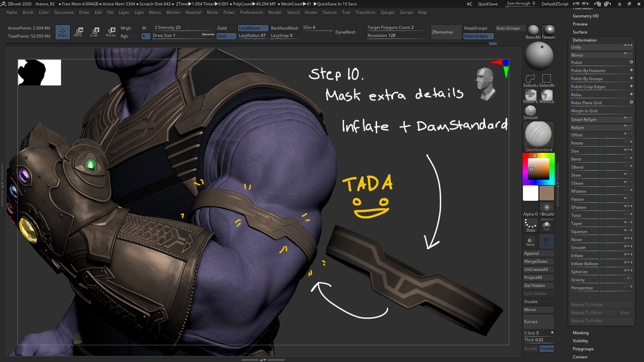Toggle BackfaceMask option
Image resolution: width=644 pixels, height=362 pixels.
pos(285,28)
